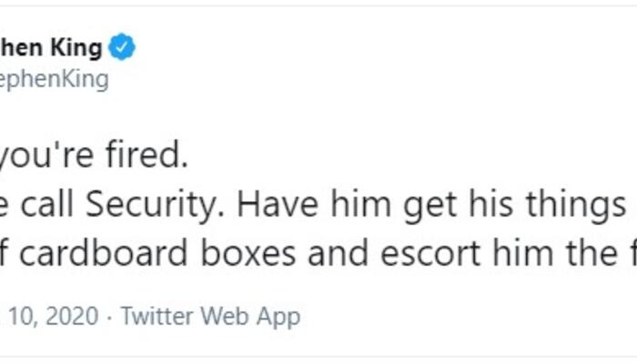Viewport: 637px width, 364px height.
Task: Open the Twitter Web App source link
Action: pos(209,316)
